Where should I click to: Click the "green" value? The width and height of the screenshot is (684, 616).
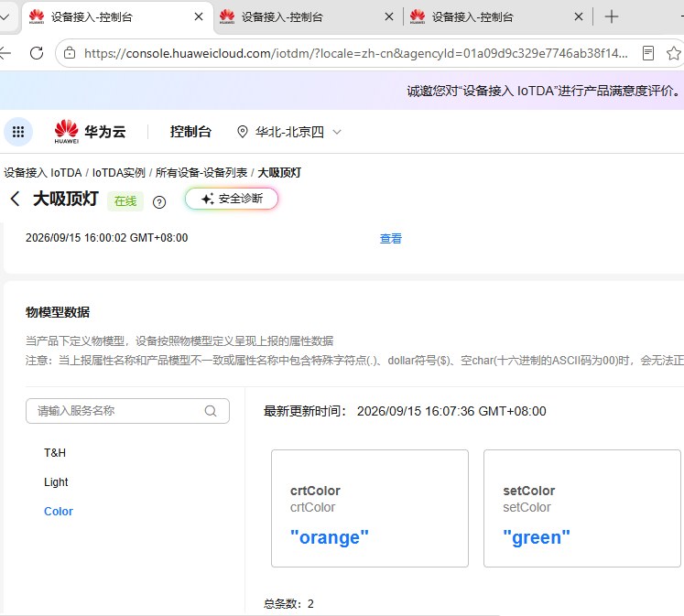pyautogui.click(x=537, y=537)
